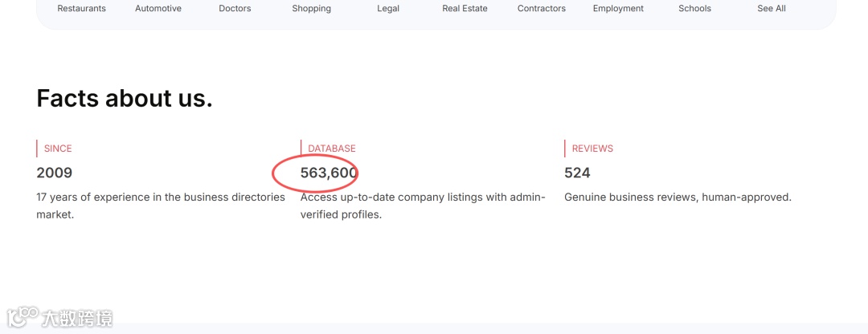
Task: Click the DATABASE label
Action: tap(331, 149)
